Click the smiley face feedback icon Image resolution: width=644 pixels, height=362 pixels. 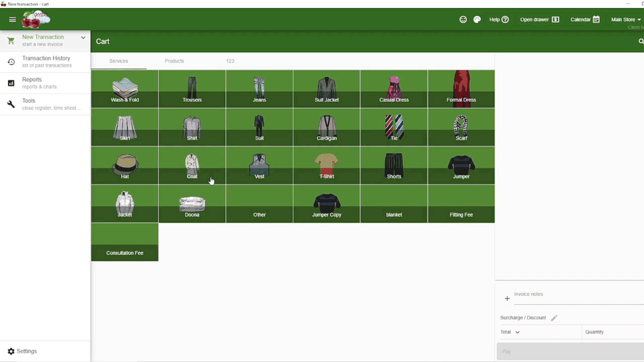tap(463, 19)
